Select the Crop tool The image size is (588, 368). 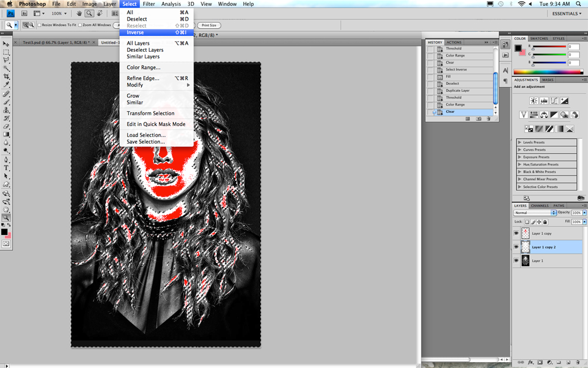(6, 76)
